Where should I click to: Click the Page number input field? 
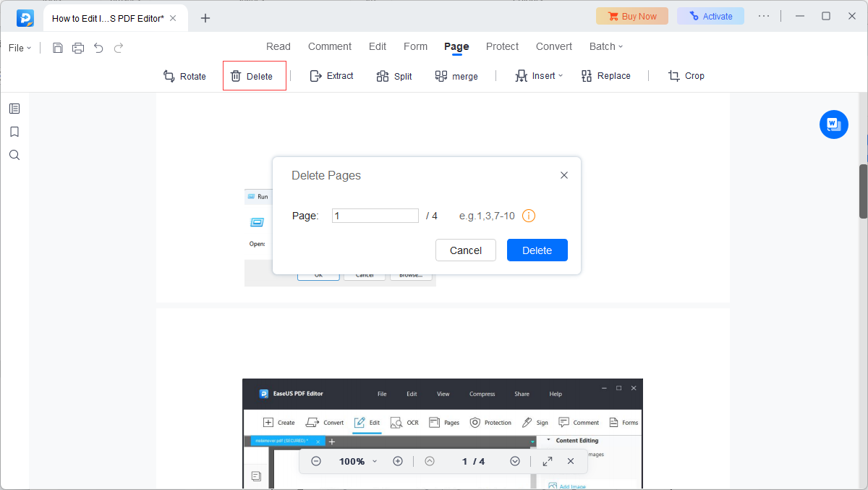(375, 216)
